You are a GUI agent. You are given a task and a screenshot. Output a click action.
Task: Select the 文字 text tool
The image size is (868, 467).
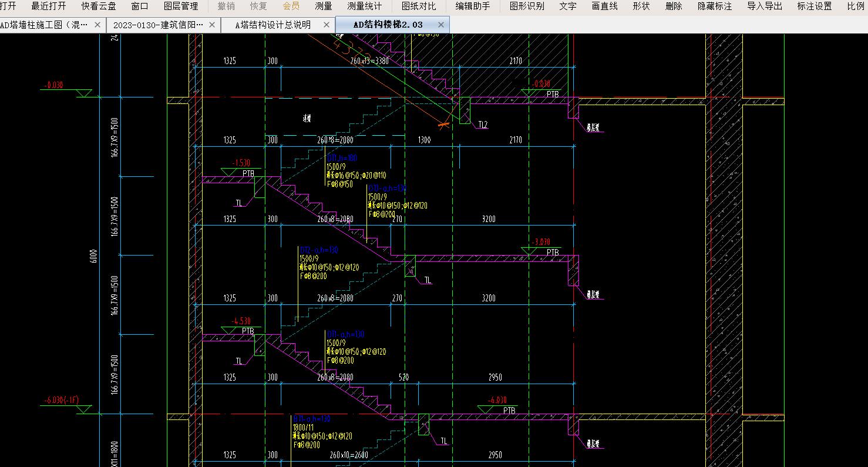tap(568, 6)
